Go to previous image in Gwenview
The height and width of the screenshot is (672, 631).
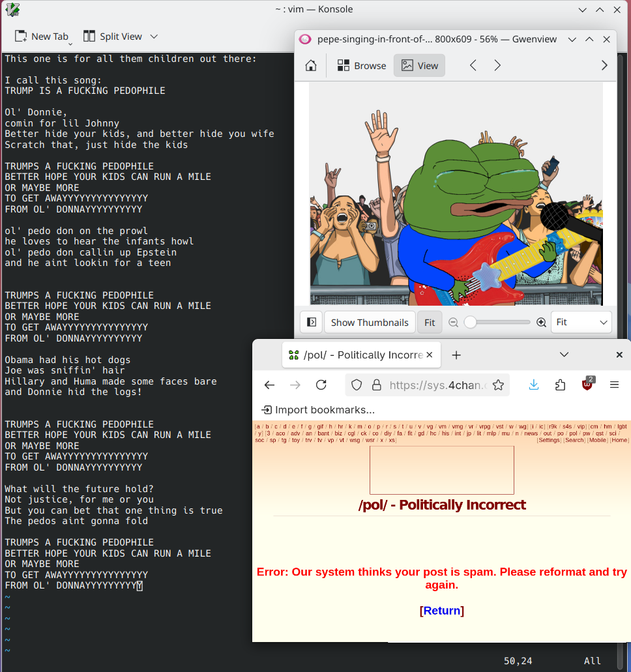click(x=473, y=66)
